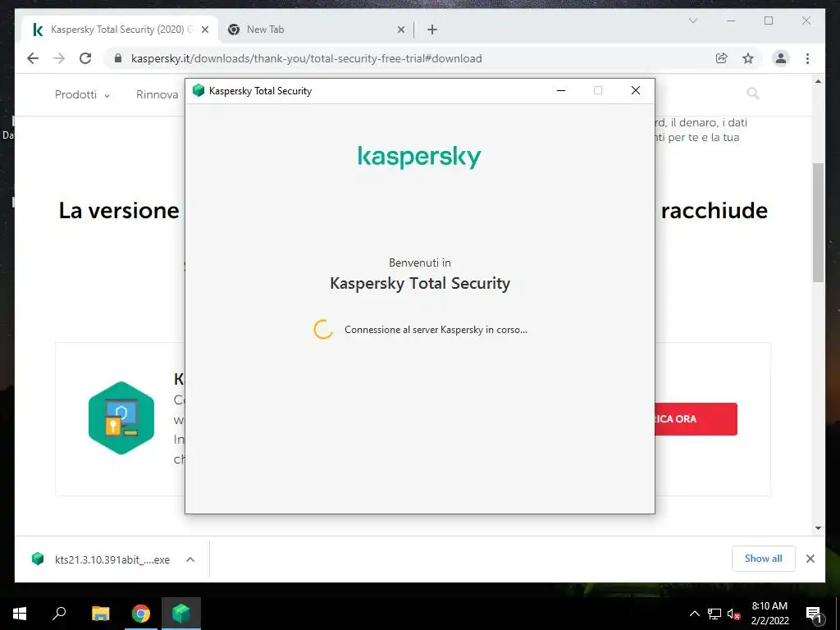
Task: Click the scrollbar up arrow
Action: pyautogui.click(x=818, y=82)
